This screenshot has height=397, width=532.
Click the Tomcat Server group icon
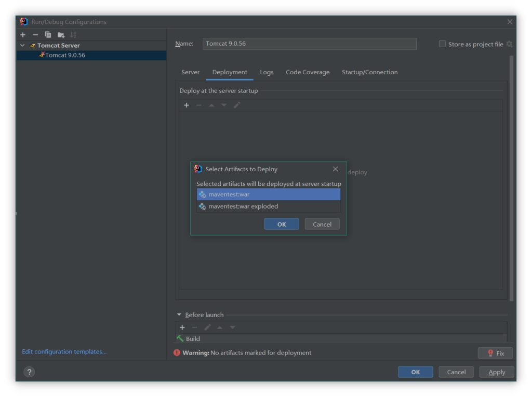33,46
